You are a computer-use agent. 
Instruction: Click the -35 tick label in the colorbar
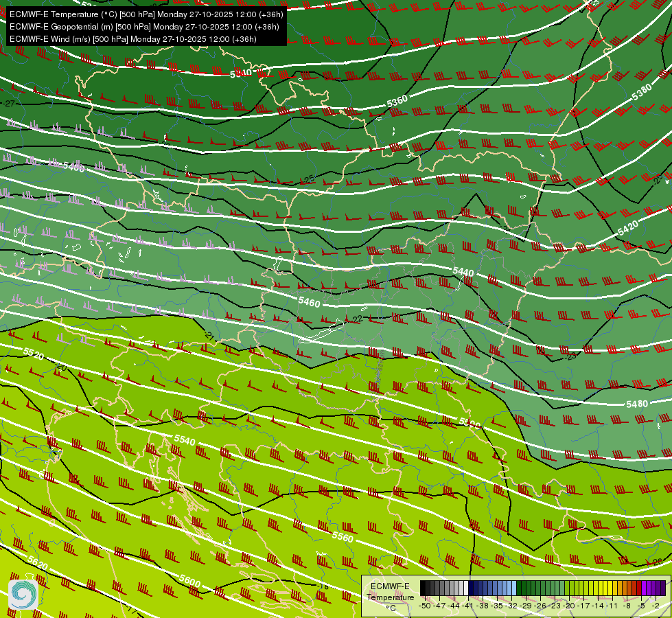(496, 606)
